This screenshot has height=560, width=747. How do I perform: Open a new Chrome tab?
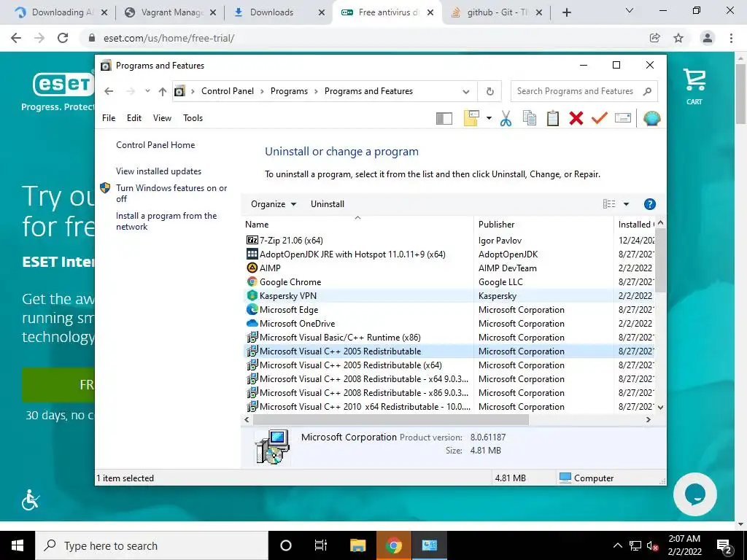[566, 12]
